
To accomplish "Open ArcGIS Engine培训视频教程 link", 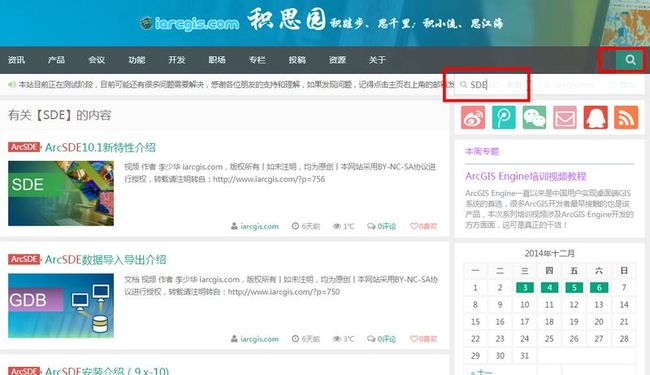I will coord(526,177).
